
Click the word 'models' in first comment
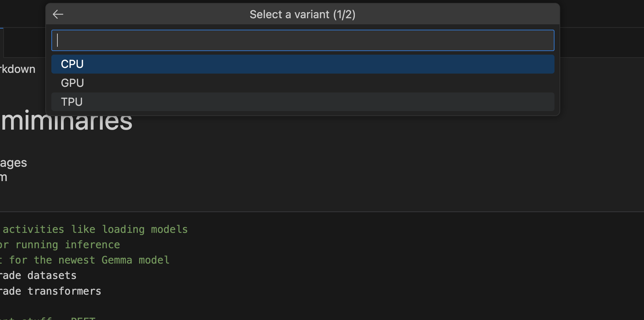coord(169,229)
